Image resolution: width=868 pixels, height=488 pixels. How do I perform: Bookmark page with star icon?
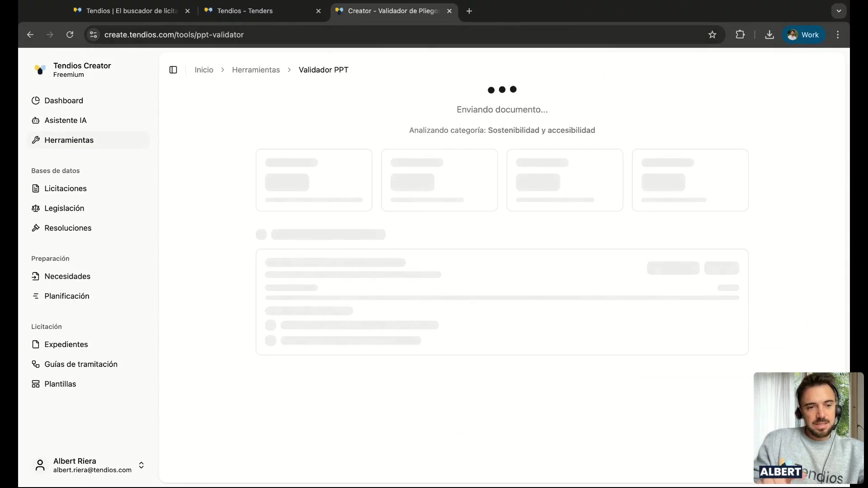[712, 35]
